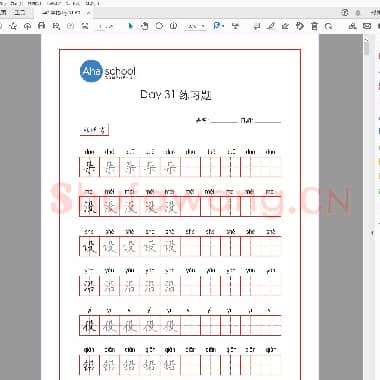Add a sticky note comment

tap(257, 26)
